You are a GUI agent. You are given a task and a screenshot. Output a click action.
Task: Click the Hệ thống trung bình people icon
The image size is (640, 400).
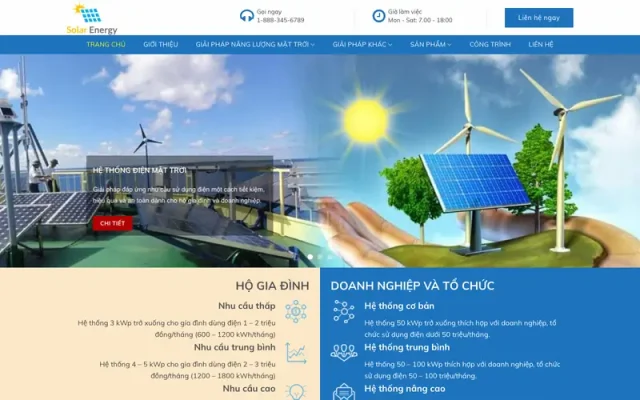point(344,353)
